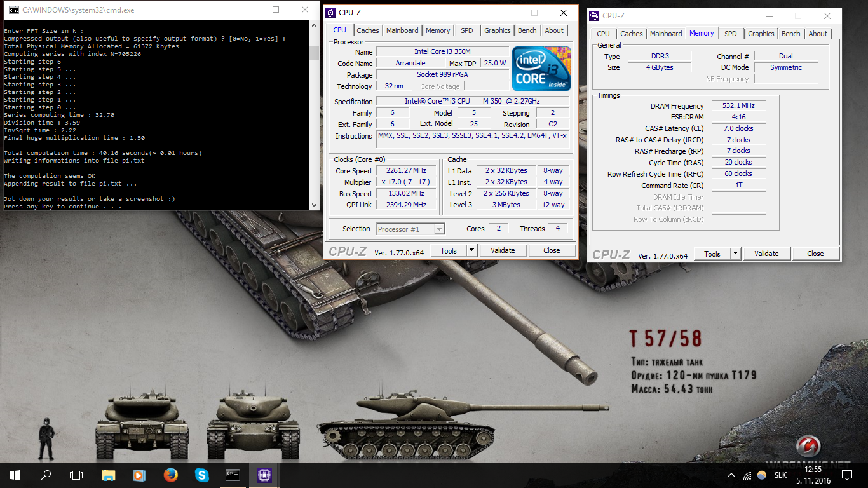
Task: Click FSB:DRAM value 4:16
Action: coord(738,117)
